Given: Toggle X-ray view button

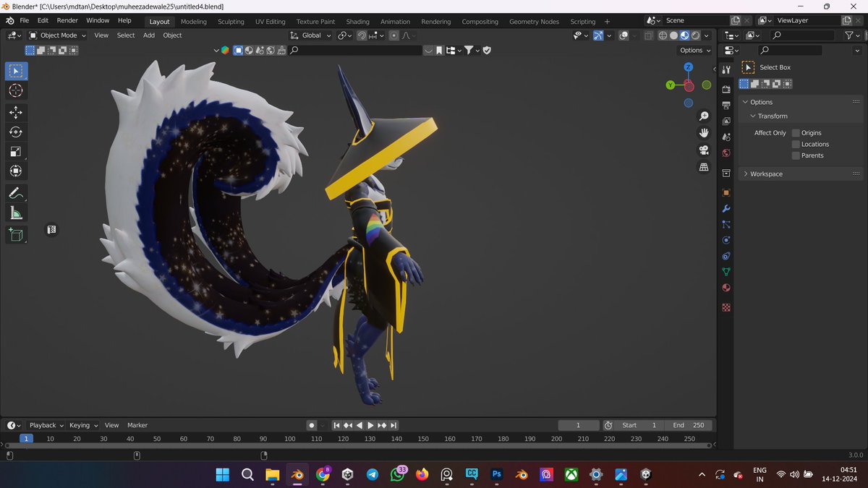Looking at the screenshot, I should [x=648, y=35].
